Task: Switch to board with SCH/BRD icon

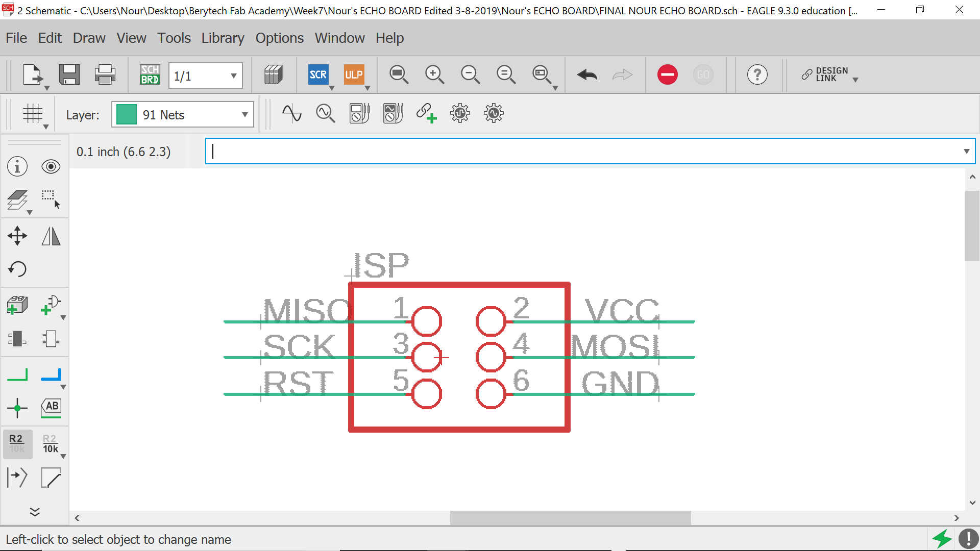Action: [150, 75]
